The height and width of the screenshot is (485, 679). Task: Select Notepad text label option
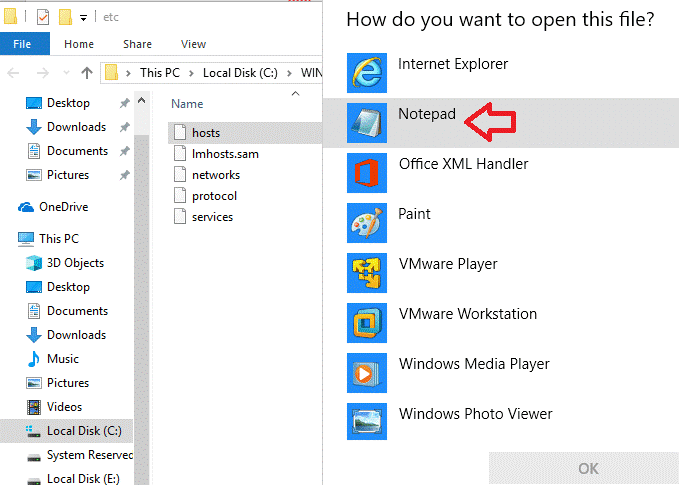pos(427,114)
